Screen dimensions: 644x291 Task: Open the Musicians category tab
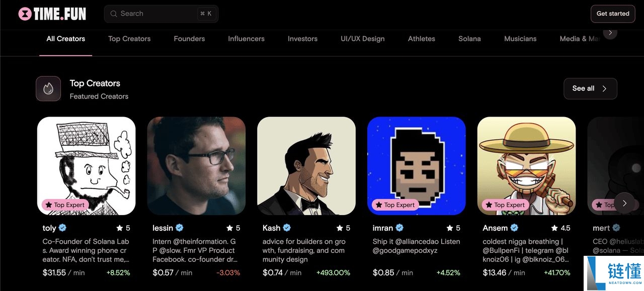520,39
